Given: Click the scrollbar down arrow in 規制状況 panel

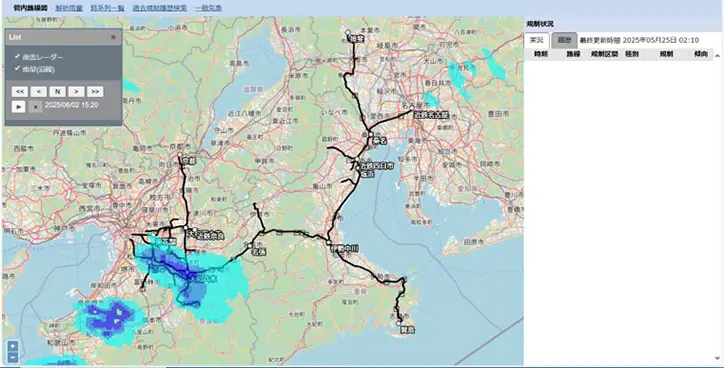Looking at the screenshot, I should point(718,358).
